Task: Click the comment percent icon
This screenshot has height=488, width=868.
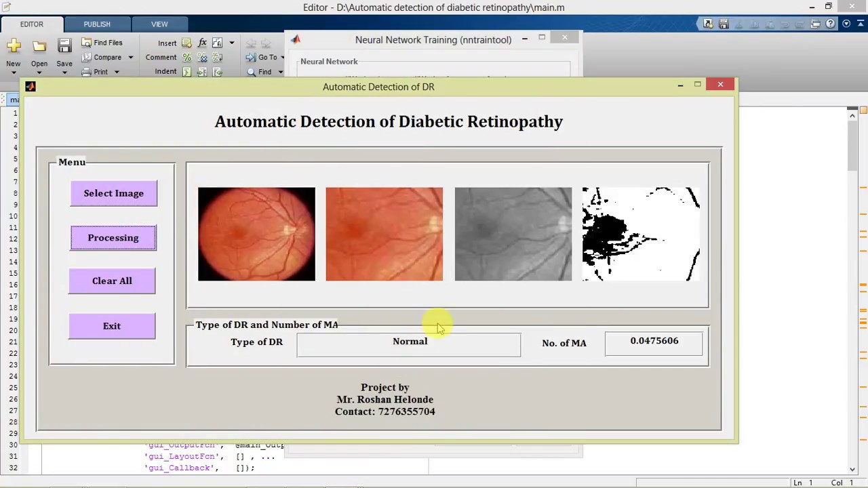Action: pos(186,58)
